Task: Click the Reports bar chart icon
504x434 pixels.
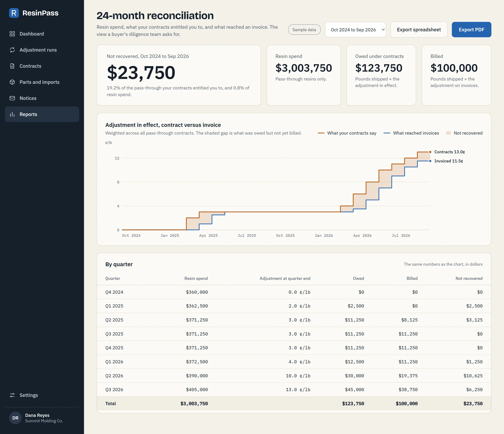Action: (12, 114)
